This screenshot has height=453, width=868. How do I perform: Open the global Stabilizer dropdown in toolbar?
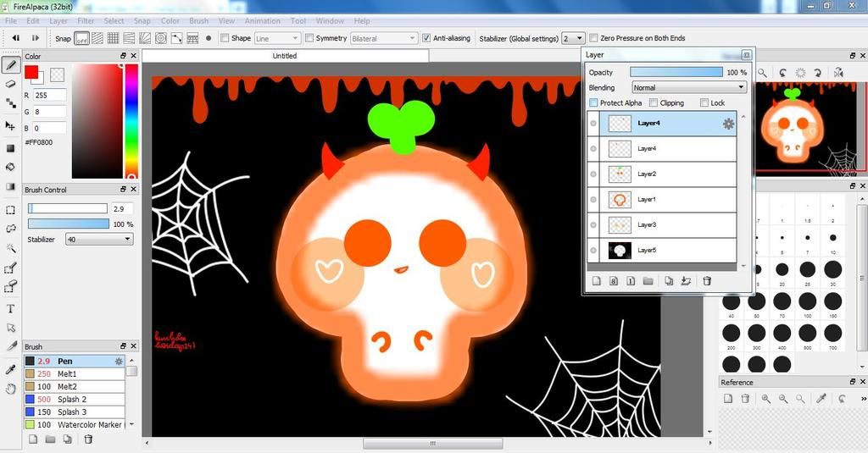coord(573,38)
